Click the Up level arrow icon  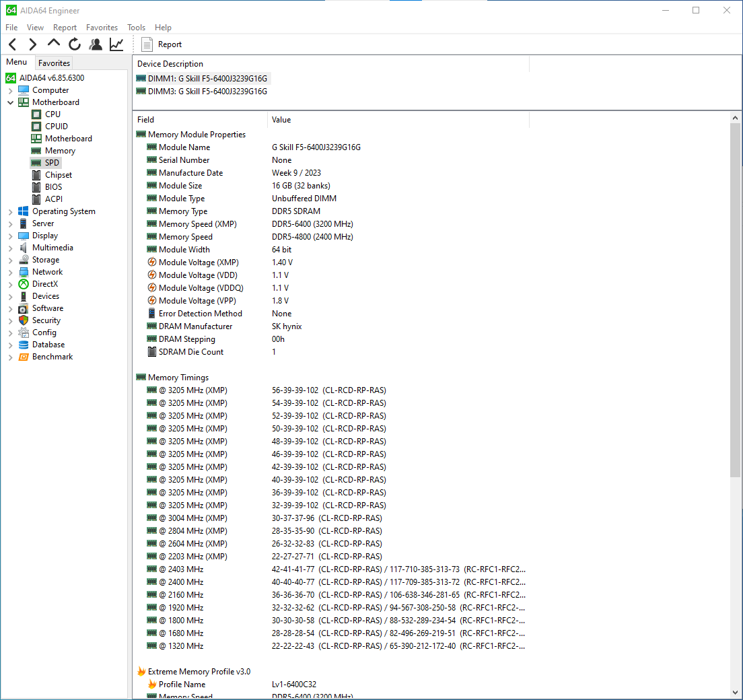54,44
